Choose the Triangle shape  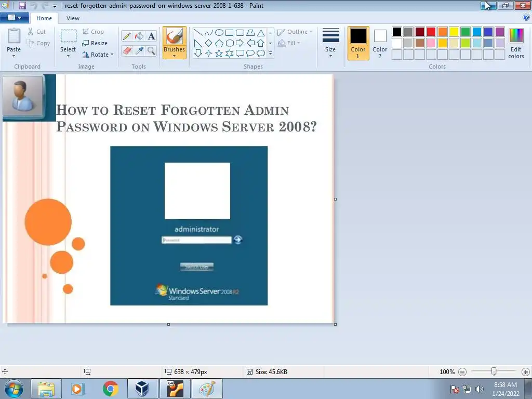point(261,33)
